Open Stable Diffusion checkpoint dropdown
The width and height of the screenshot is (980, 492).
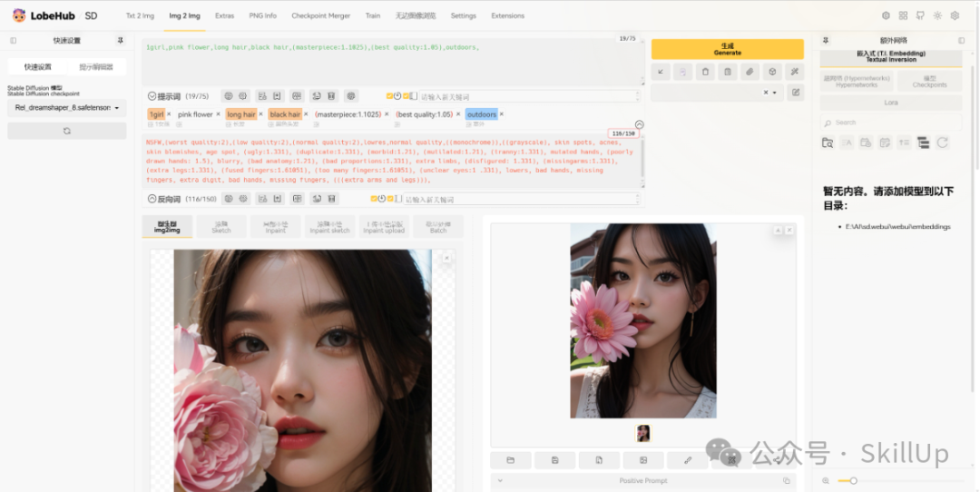pyautogui.click(x=67, y=107)
